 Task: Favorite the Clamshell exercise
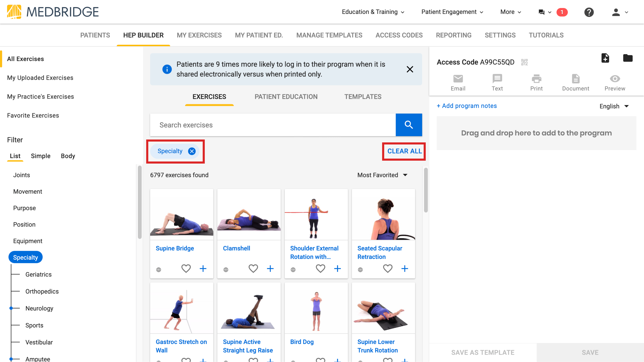253,269
